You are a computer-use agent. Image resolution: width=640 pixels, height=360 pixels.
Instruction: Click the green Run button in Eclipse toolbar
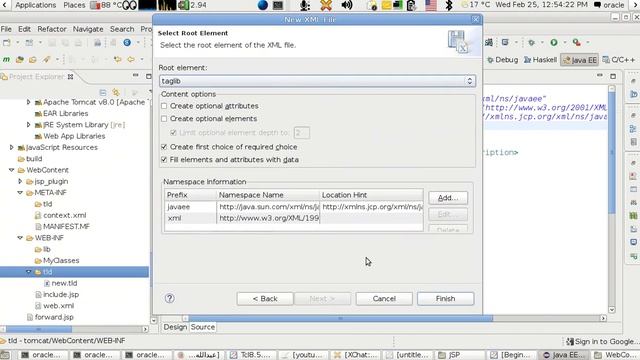(x=554, y=42)
